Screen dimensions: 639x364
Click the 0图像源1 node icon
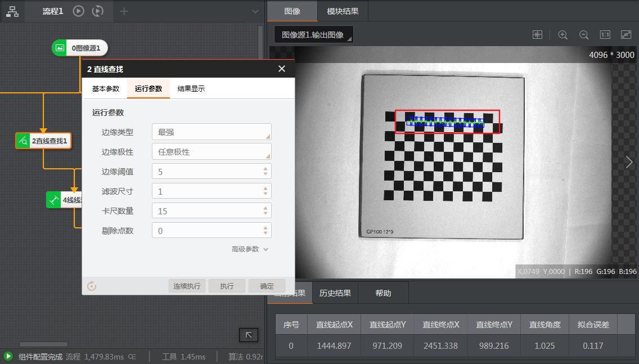click(59, 48)
